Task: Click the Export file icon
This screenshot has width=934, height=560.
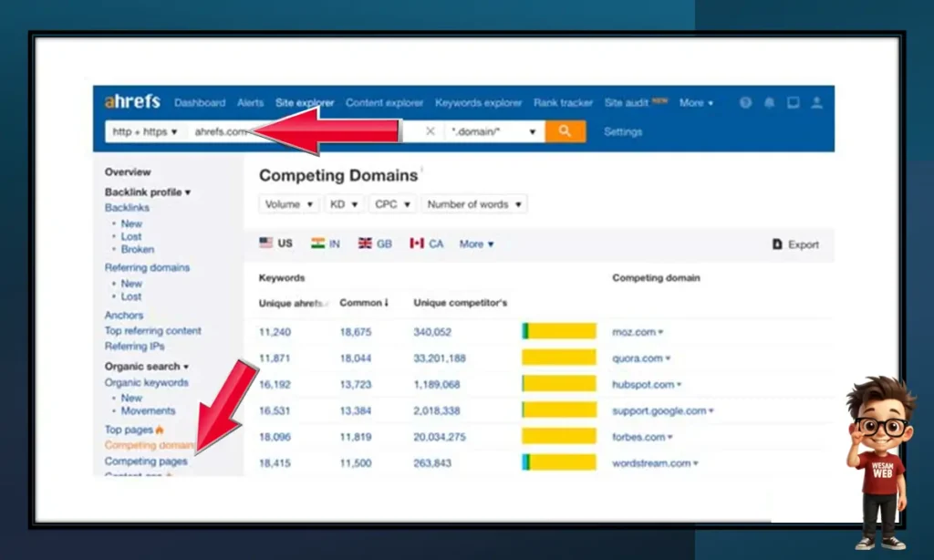Action: 777,244
